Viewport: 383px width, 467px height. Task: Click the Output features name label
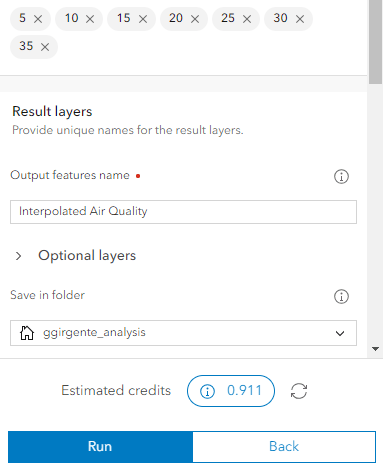click(x=70, y=175)
